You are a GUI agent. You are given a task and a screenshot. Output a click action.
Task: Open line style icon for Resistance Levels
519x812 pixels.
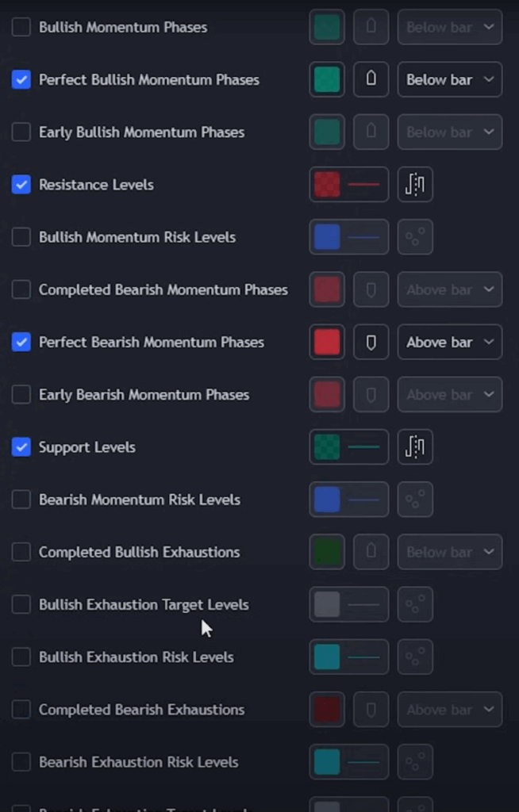(415, 185)
